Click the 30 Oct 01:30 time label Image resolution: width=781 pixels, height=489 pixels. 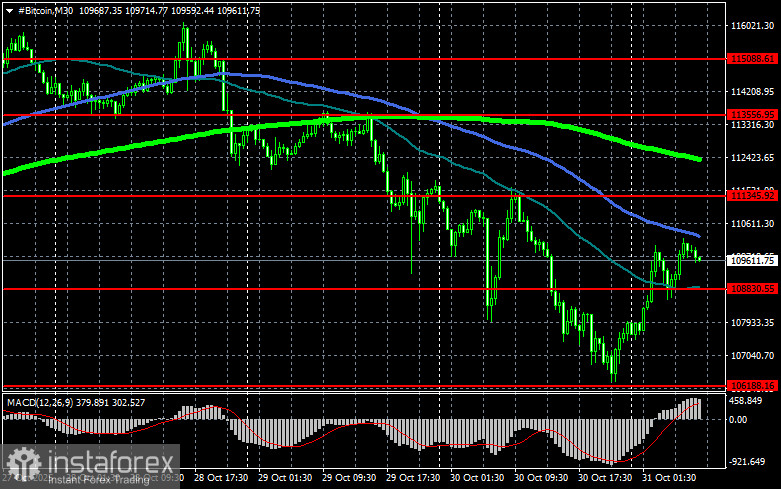(x=477, y=477)
